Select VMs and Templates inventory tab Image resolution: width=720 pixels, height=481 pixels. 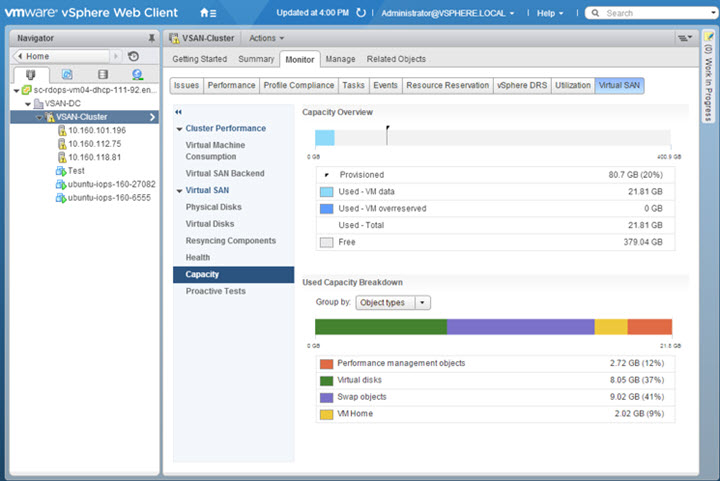(67, 74)
